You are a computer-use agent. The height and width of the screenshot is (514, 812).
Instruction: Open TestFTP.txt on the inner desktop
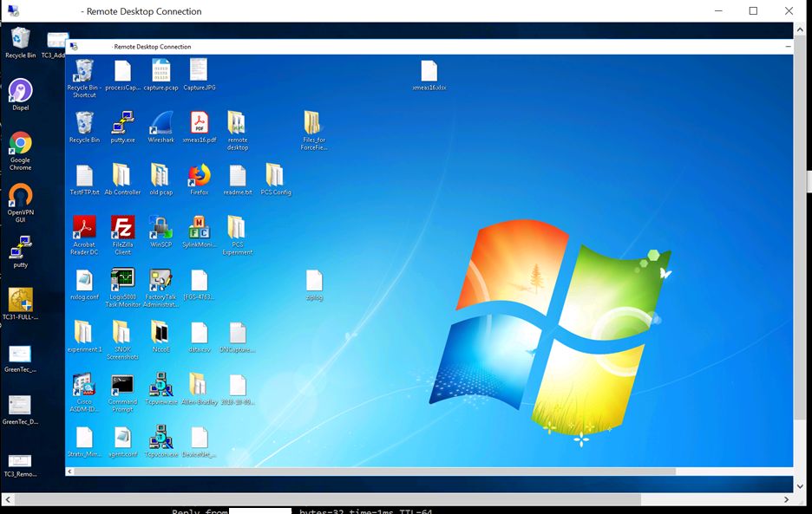click(x=84, y=179)
